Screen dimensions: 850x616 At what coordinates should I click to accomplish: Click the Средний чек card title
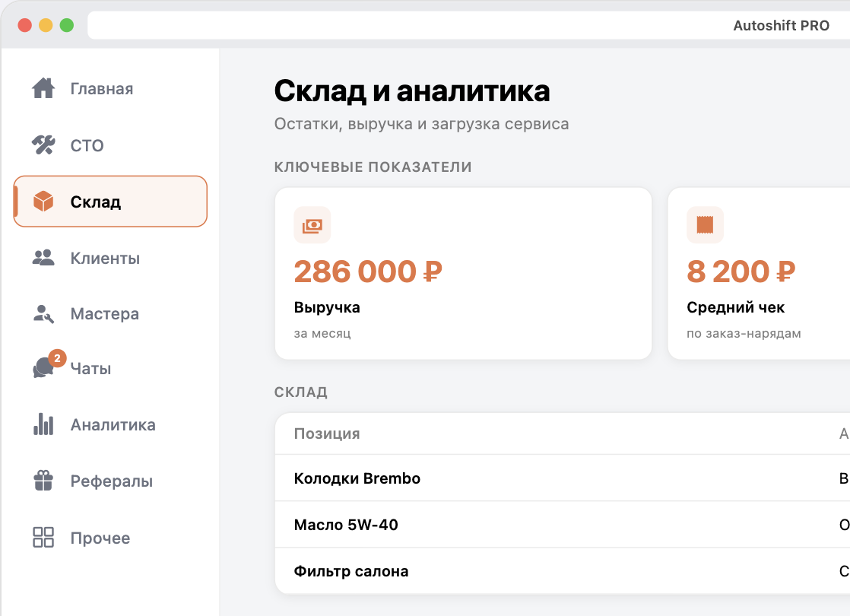[x=736, y=307]
